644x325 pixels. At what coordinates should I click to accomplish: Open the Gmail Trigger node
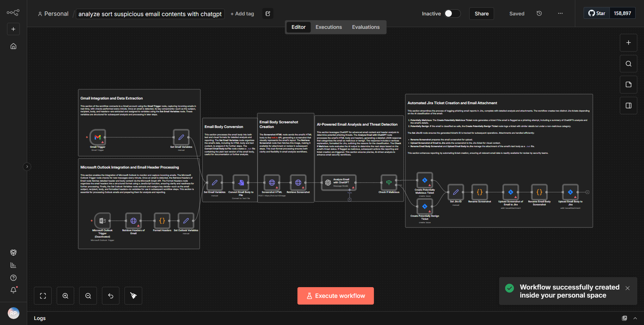(x=98, y=137)
